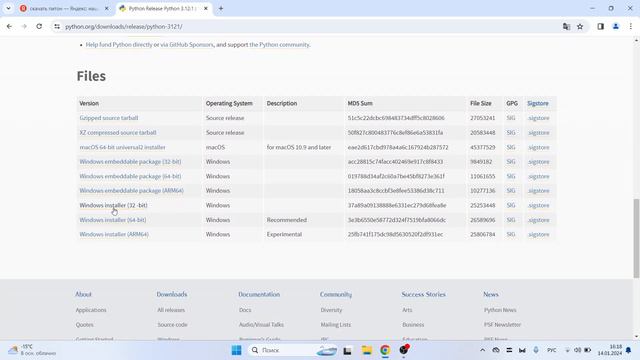Close the Yandex search tab

pos(107,8)
